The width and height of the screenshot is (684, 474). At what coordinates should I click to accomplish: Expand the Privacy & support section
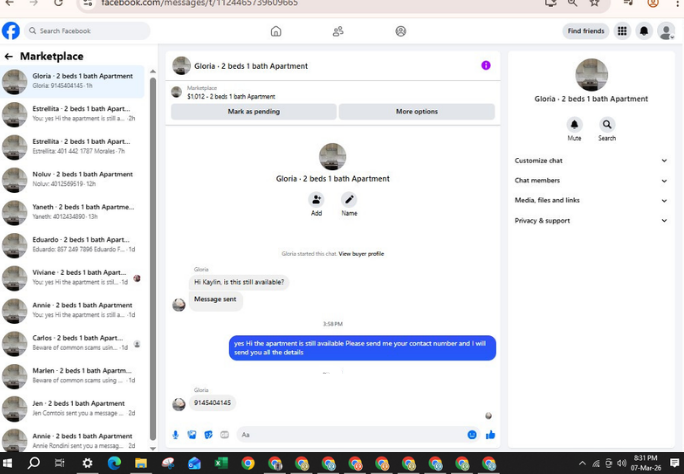pyautogui.click(x=591, y=221)
